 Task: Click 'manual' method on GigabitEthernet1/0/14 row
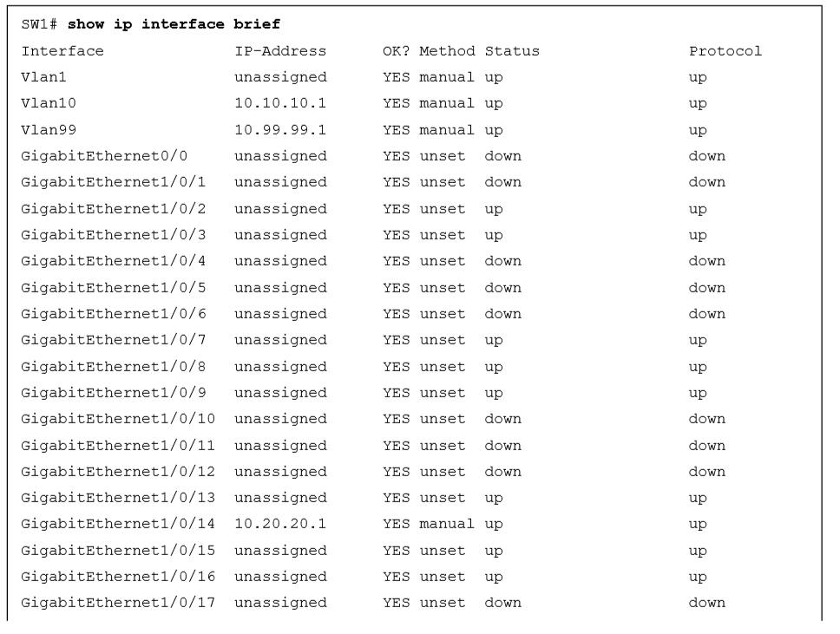(447, 524)
